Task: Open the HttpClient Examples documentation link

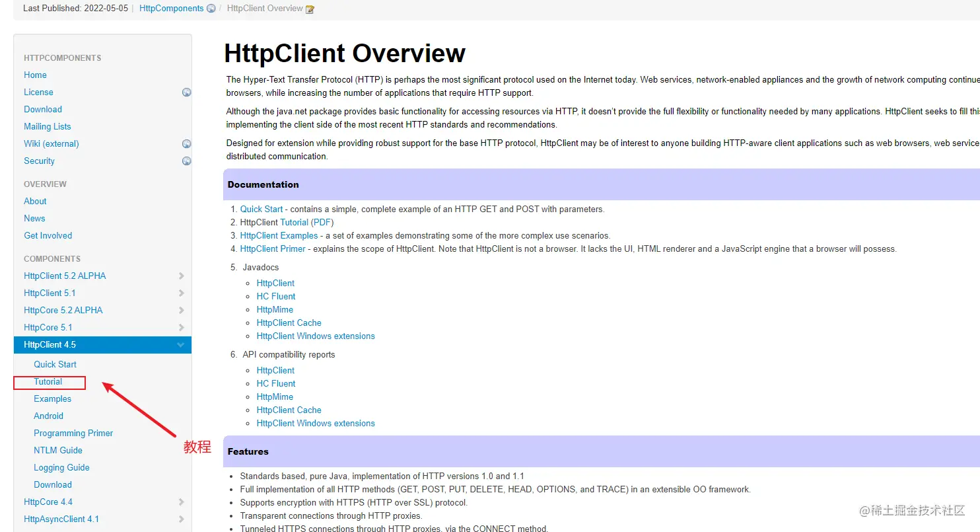Action: click(279, 235)
